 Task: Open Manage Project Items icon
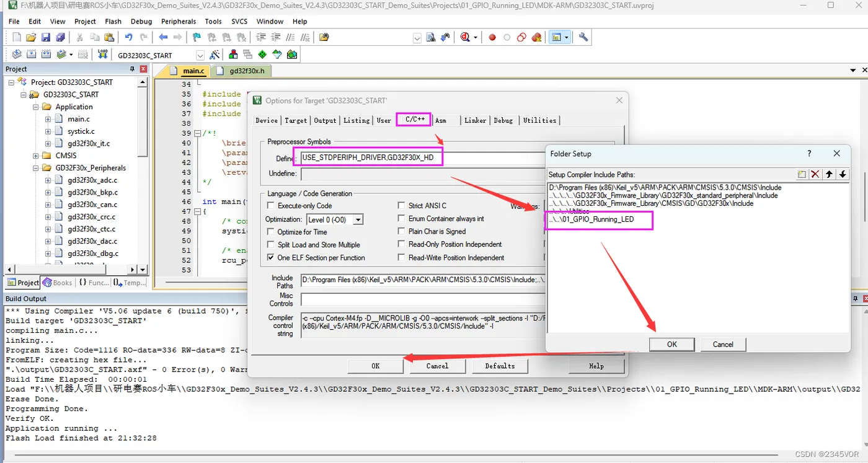(233, 55)
